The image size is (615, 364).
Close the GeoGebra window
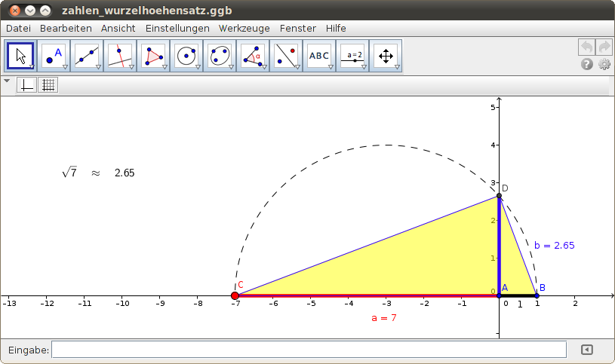pos(15,11)
